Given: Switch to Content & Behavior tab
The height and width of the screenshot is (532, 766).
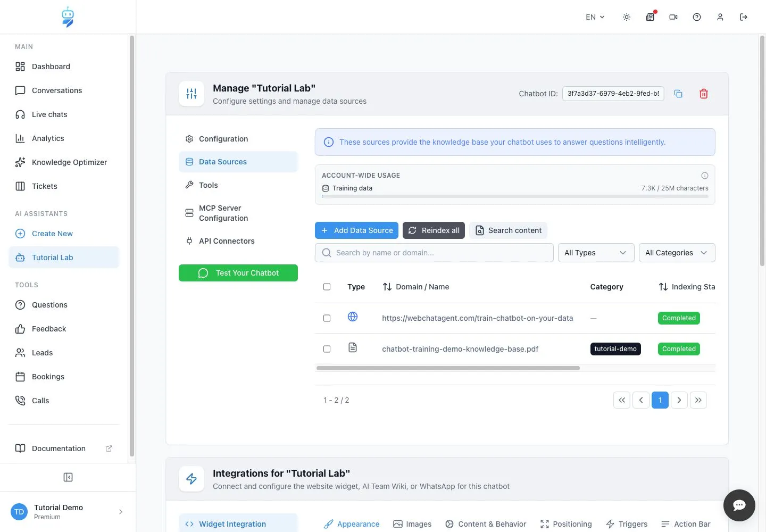Looking at the screenshot, I should [486, 524].
